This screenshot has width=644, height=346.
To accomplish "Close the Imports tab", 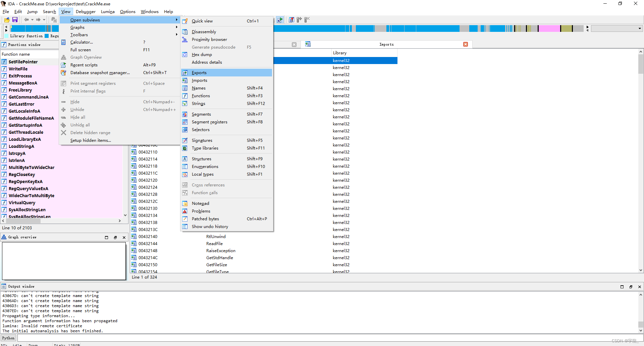I will coord(466,44).
